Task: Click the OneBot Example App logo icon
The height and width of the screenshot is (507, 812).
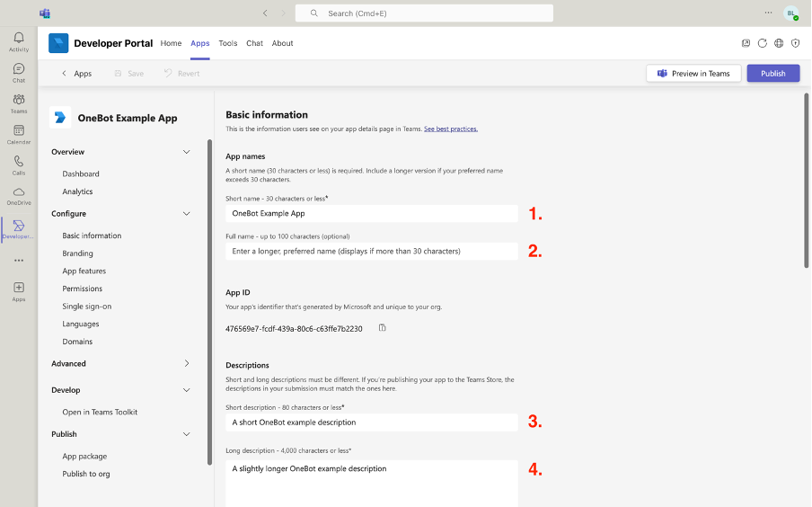Action: [x=60, y=118]
